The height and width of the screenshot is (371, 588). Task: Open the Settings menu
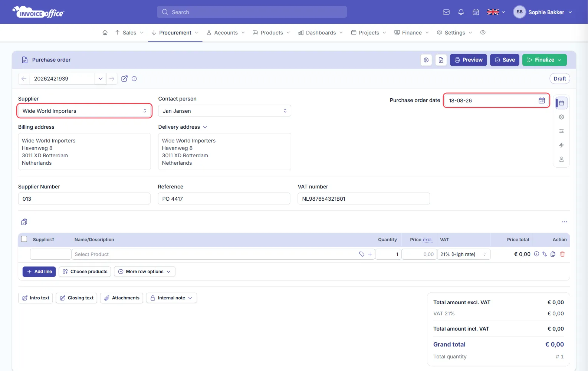pyautogui.click(x=454, y=33)
